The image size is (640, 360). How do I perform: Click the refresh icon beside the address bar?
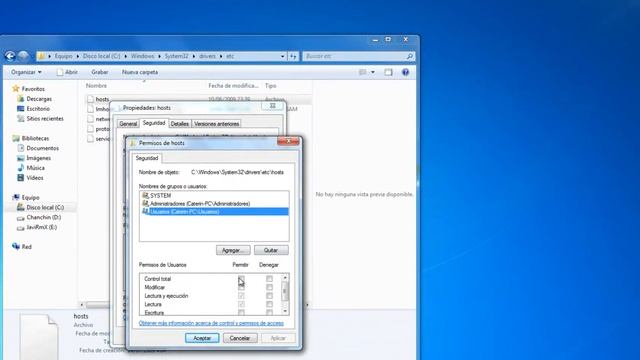[x=293, y=56]
